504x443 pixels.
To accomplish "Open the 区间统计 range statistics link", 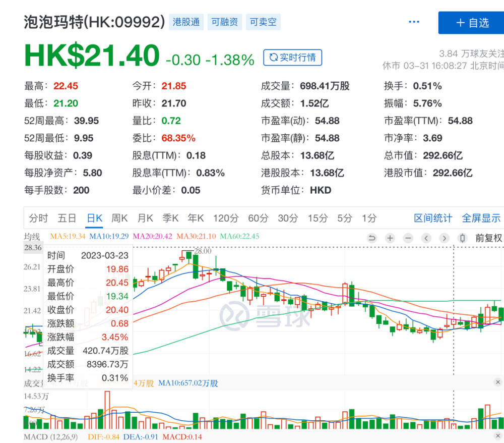I will 433,218.
